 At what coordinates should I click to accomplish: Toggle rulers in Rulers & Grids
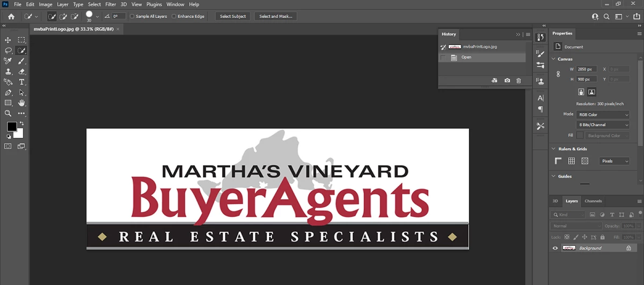(558, 161)
